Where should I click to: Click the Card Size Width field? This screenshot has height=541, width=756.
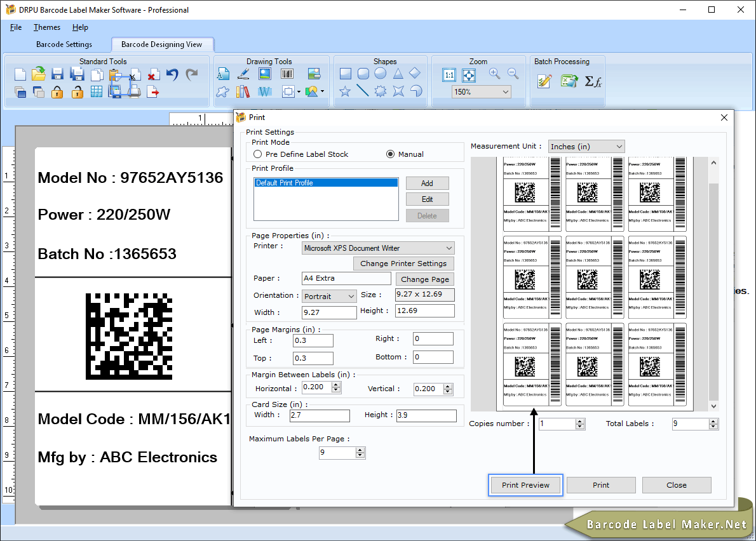point(320,415)
